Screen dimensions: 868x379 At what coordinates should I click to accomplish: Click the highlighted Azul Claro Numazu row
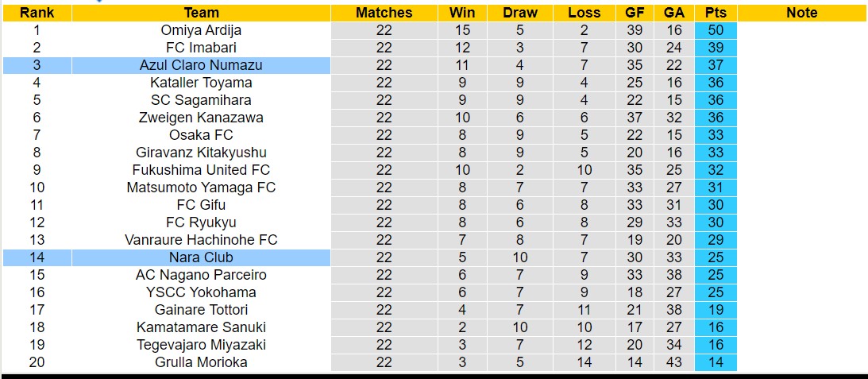[x=201, y=65]
